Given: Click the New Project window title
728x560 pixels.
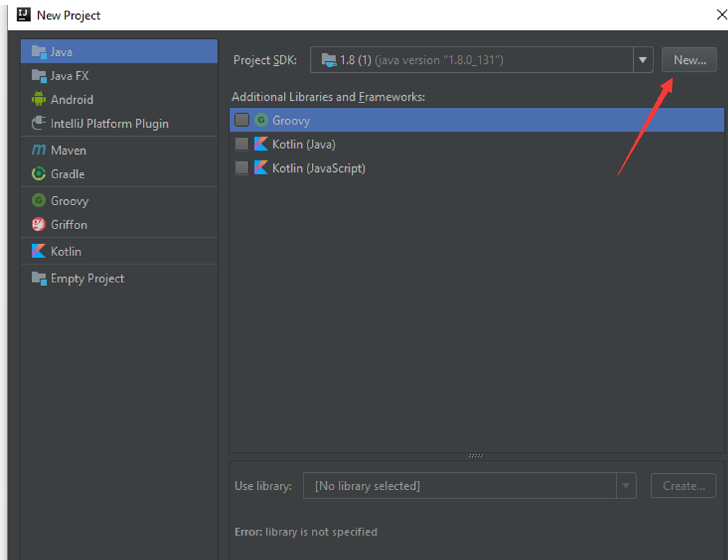Looking at the screenshot, I should click(x=68, y=15).
